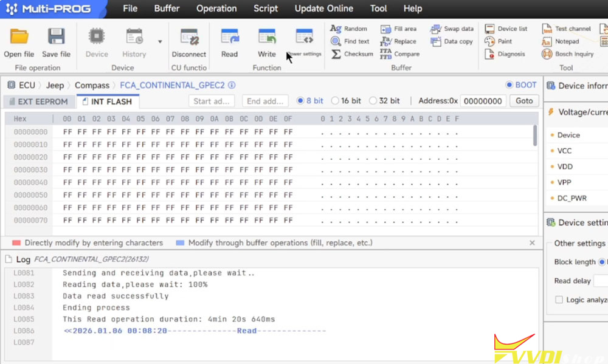
Task: Open Power settings in toolbar
Action: [304, 37]
